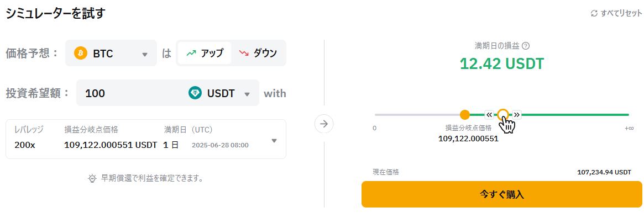644x218 pixels.
Task: Select the アップ price direction
Action: pos(204,54)
